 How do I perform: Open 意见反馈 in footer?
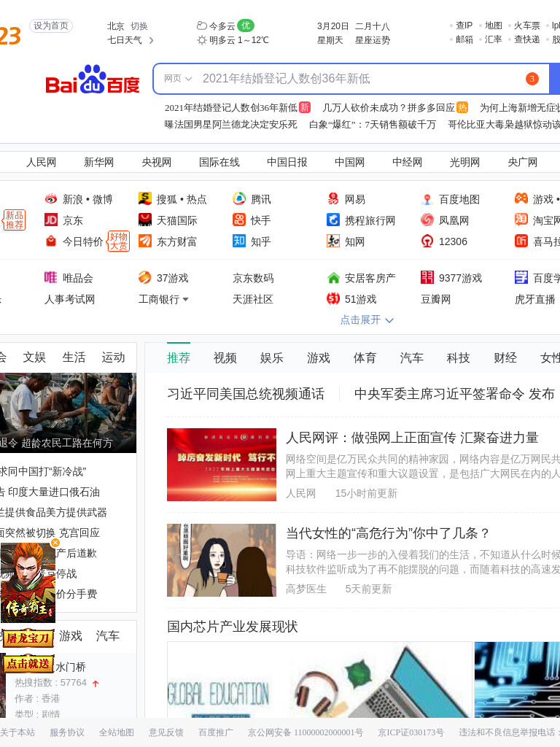point(166,732)
